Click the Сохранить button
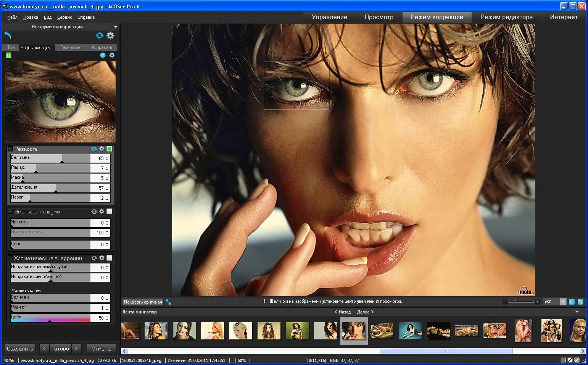 tap(20, 349)
